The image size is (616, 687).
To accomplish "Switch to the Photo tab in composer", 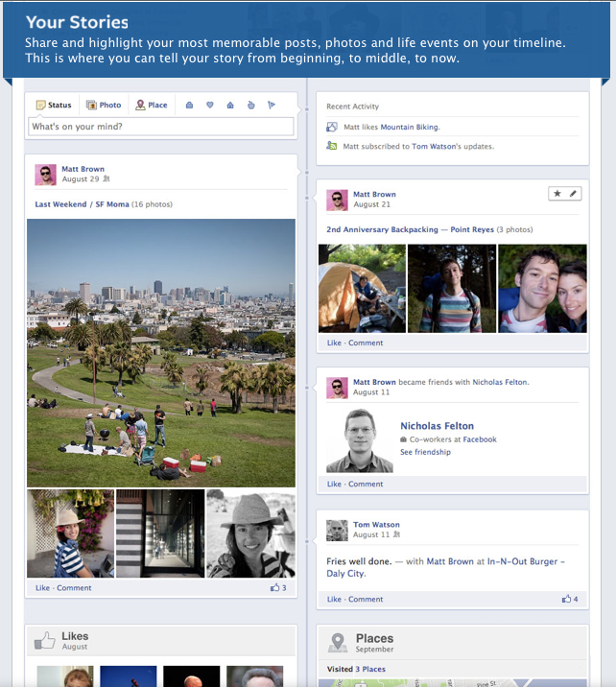I will [x=104, y=106].
